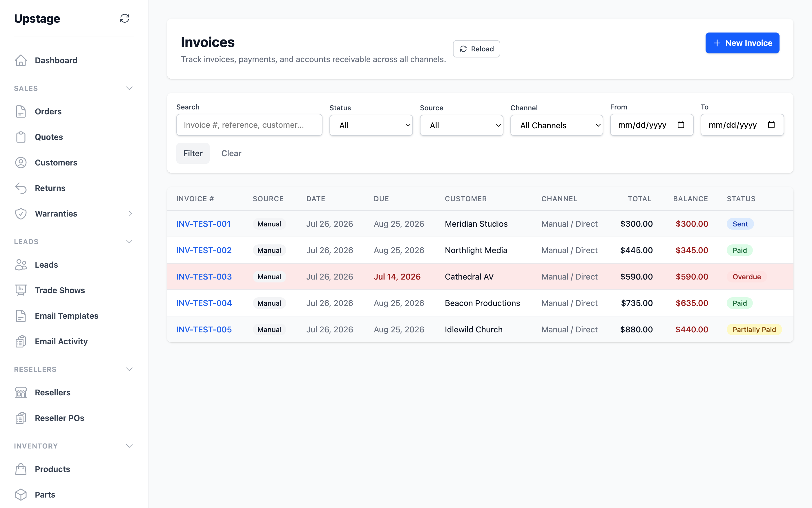Click the Email Activity clipboard icon
Viewport: 812px width, 508px height.
[21, 341]
